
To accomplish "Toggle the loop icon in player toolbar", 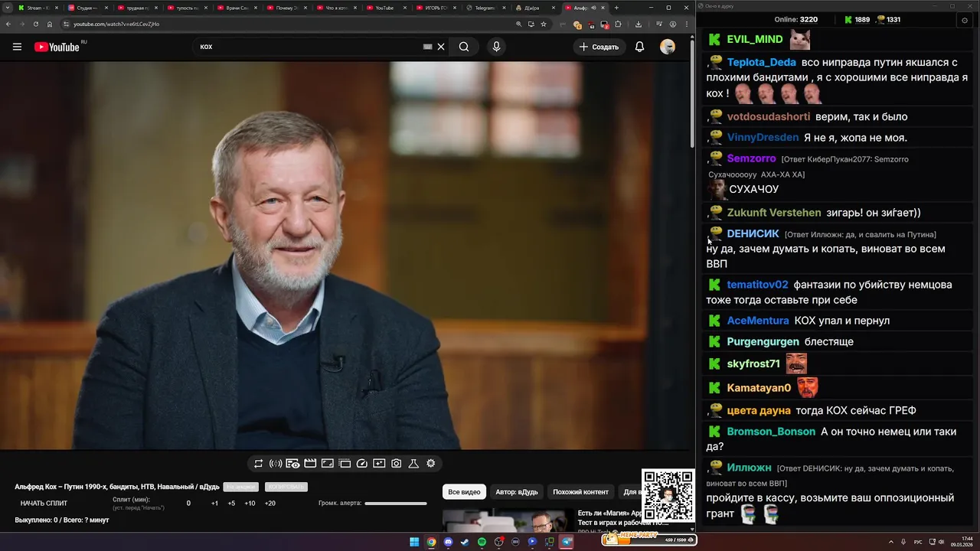I will pos(258,464).
